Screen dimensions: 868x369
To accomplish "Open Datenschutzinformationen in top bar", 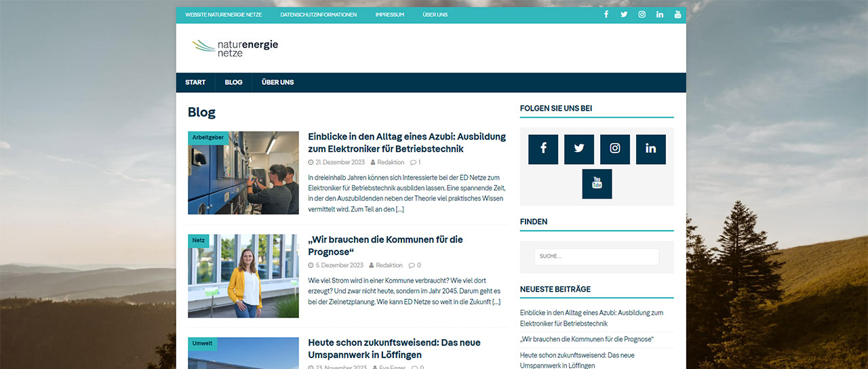I will pos(318,14).
